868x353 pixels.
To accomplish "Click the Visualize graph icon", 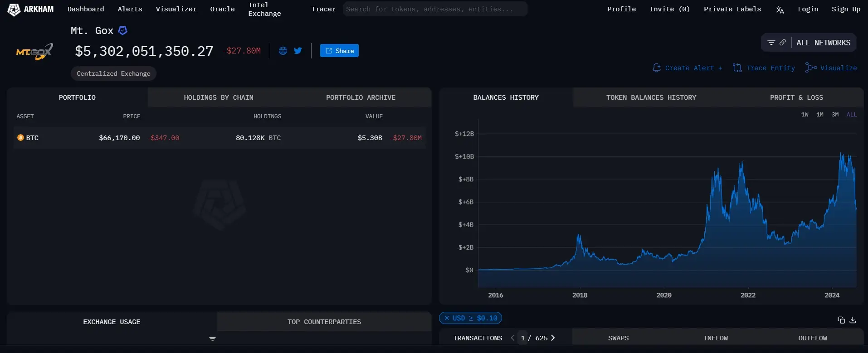I will click(811, 68).
